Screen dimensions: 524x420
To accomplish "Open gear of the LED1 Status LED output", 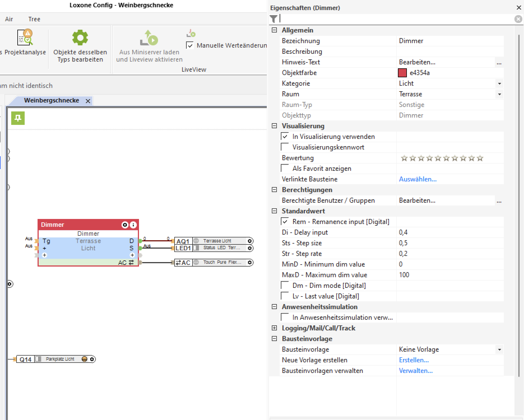I will click(250, 248).
